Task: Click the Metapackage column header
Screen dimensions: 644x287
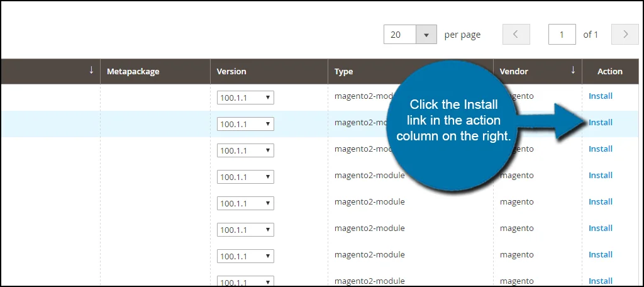Action: tap(133, 72)
